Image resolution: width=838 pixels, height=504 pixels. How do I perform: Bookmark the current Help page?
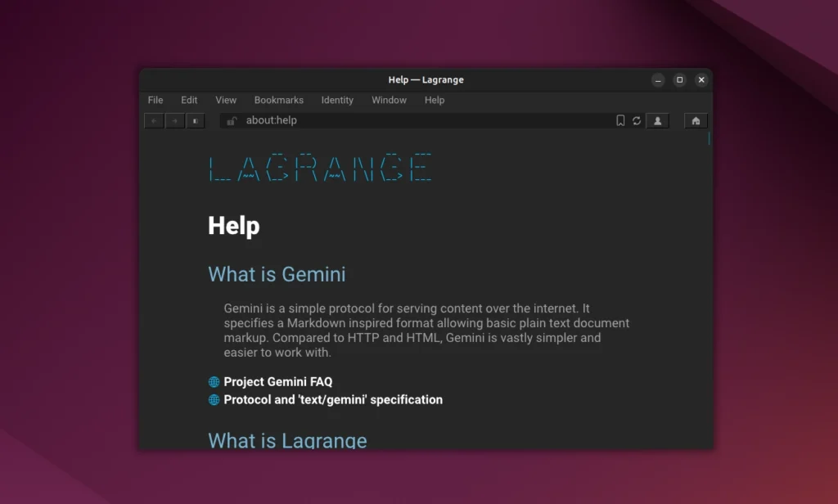pyautogui.click(x=619, y=120)
